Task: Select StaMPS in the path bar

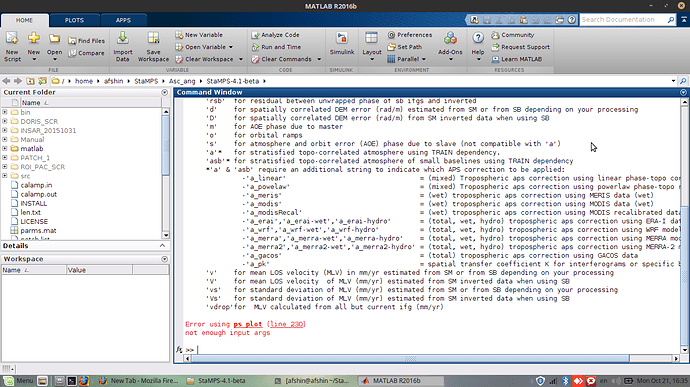Action: pyautogui.click(x=146, y=81)
